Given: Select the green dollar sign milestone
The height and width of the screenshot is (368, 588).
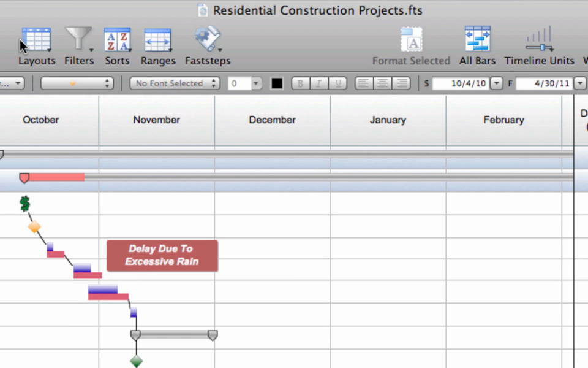Looking at the screenshot, I should tap(24, 204).
